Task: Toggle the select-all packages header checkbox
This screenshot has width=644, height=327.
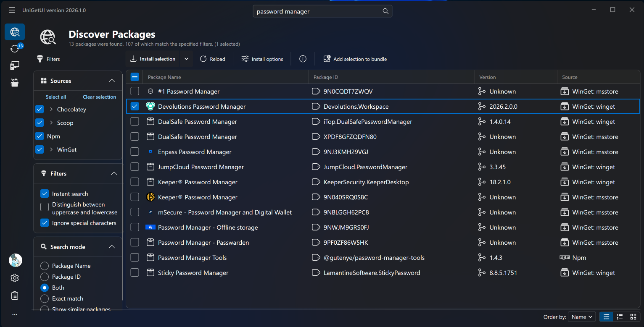Action: 135,77
